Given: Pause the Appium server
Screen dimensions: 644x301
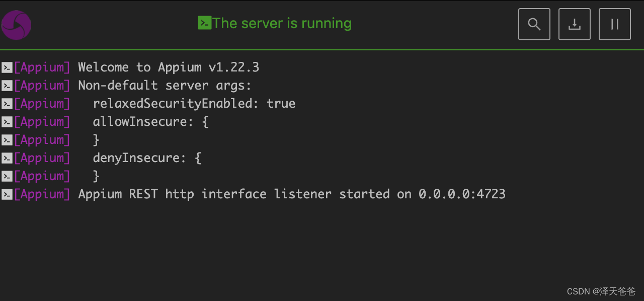Looking at the screenshot, I should [x=615, y=24].
